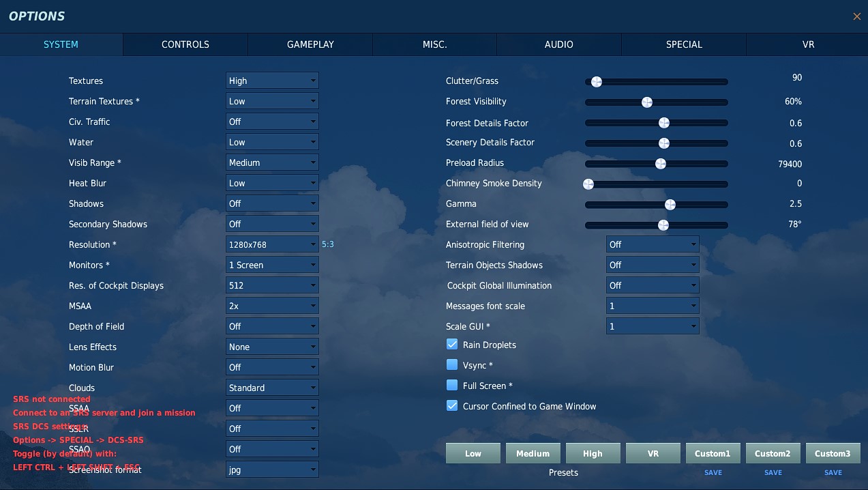Expand the Resolution dropdown showing 1280x768
This screenshot has height=490, width=868.
[272, 244]
